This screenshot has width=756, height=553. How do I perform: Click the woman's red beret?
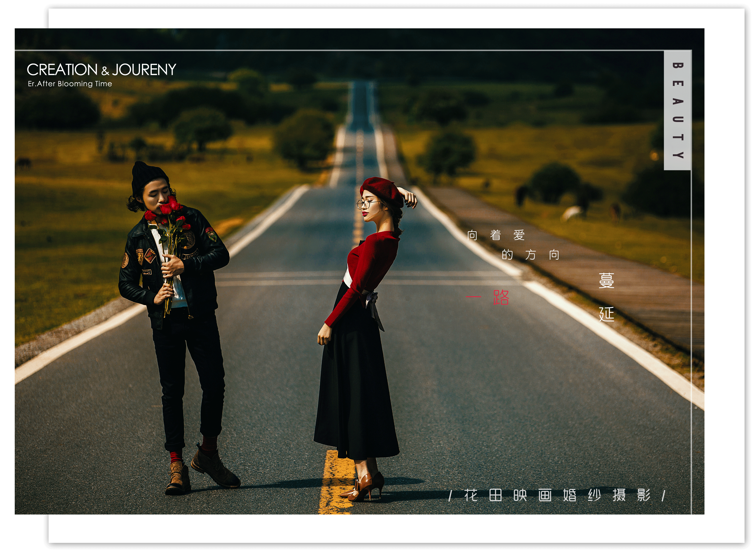380,189
